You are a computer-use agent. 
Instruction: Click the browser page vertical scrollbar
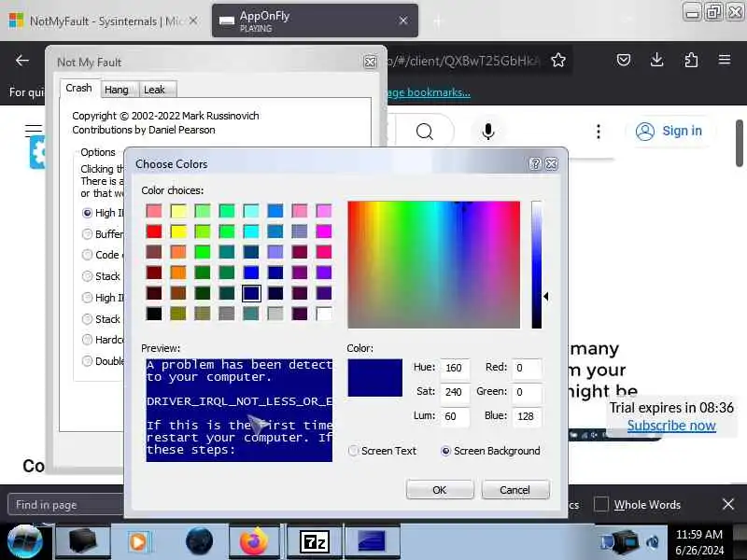pos(740,143)
